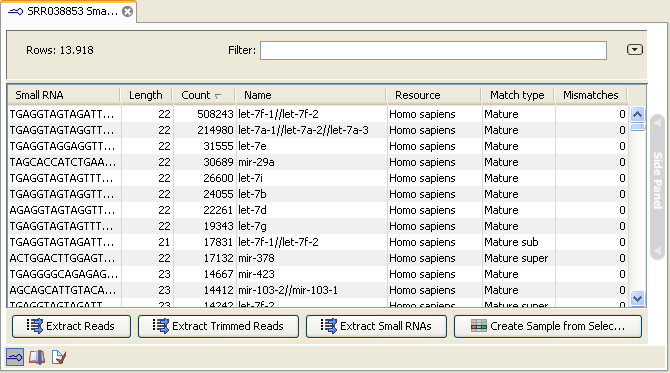Click count value 214980

pos(215,130)
